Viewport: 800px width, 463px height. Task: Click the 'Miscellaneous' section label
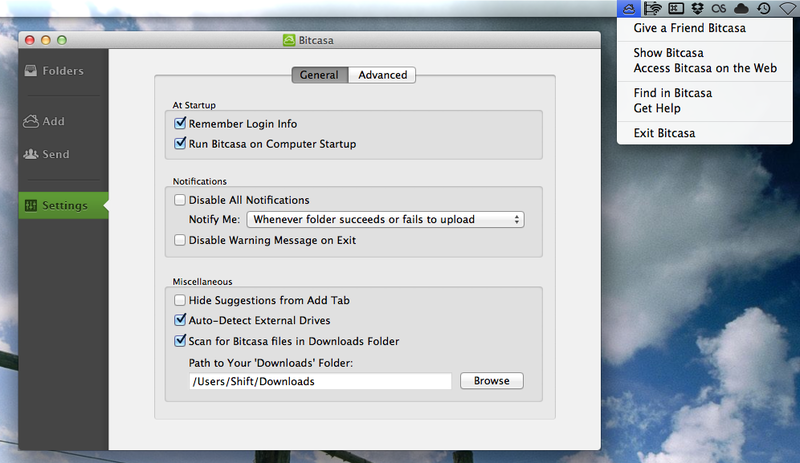point(202,282)
